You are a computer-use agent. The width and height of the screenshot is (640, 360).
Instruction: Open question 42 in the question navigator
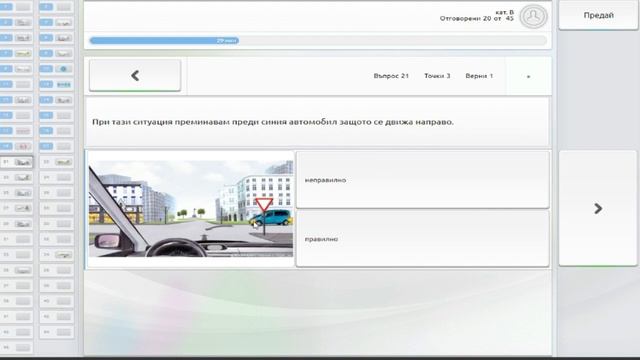tap(56, 317)
